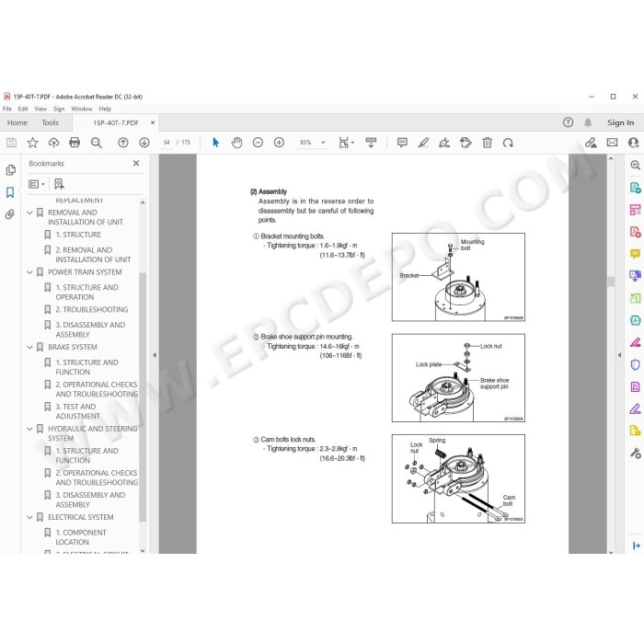Viewport: 644px width, 644px height.
Task: Zoom out with the minus circle
Action: [258, 143]
